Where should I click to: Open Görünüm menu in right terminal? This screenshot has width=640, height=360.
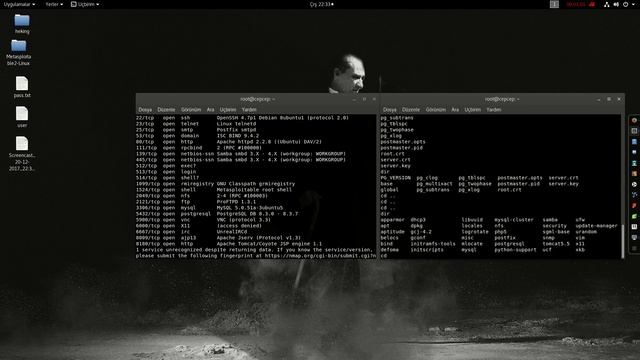(x=436, y=110)
